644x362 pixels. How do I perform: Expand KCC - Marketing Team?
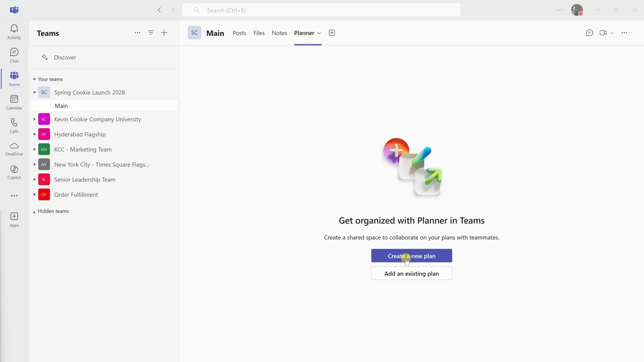(34, 149)
